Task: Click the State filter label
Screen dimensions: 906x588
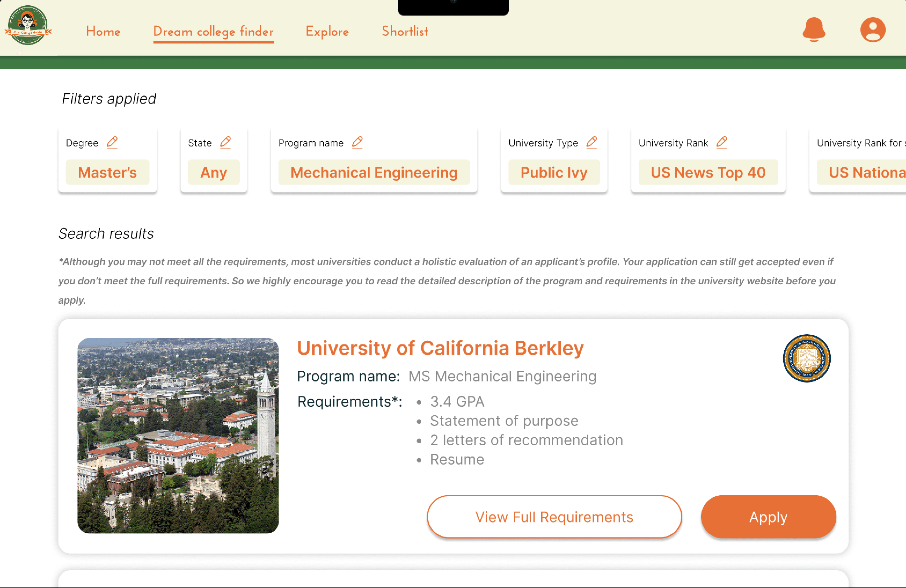Action: (x=200, y=143)
